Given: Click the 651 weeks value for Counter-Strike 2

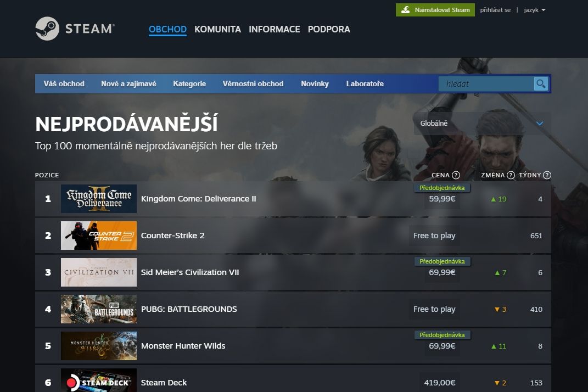Looking at the screenshot, I should tap(536, 236).
